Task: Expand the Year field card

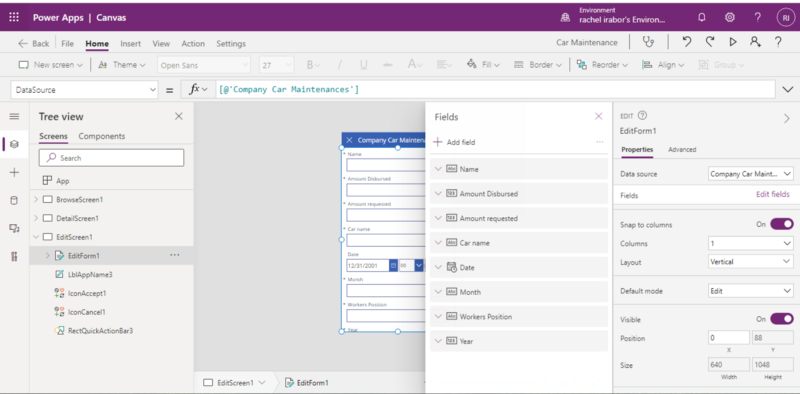Action: [x=438, y=341]
